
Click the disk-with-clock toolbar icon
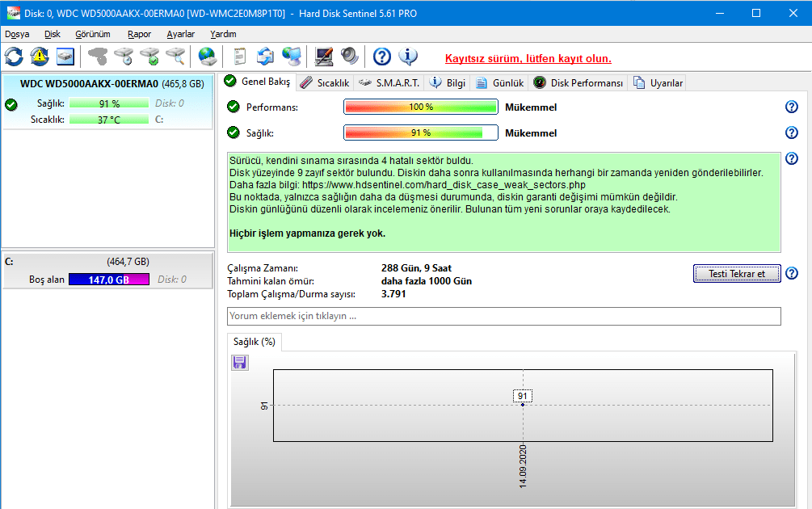click(x=124, y=57)
